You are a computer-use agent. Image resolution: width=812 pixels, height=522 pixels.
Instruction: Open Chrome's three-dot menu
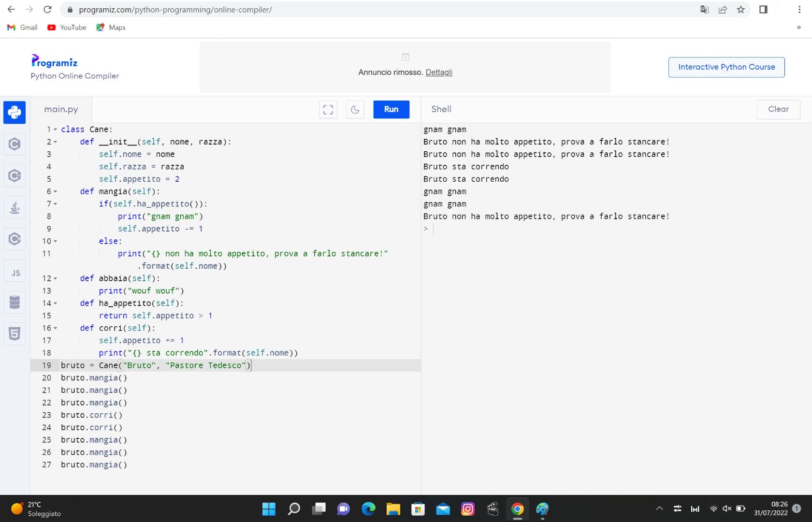click(x=798, y=10)
